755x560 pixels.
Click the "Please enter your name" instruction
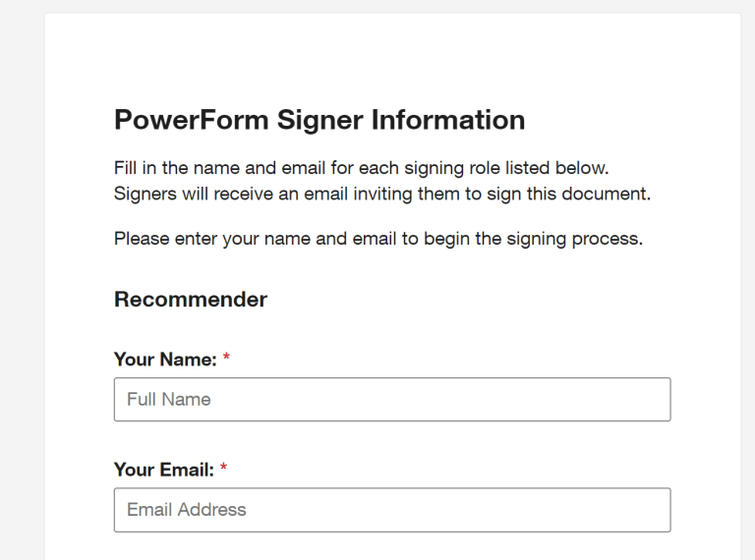tap(377, 238)
